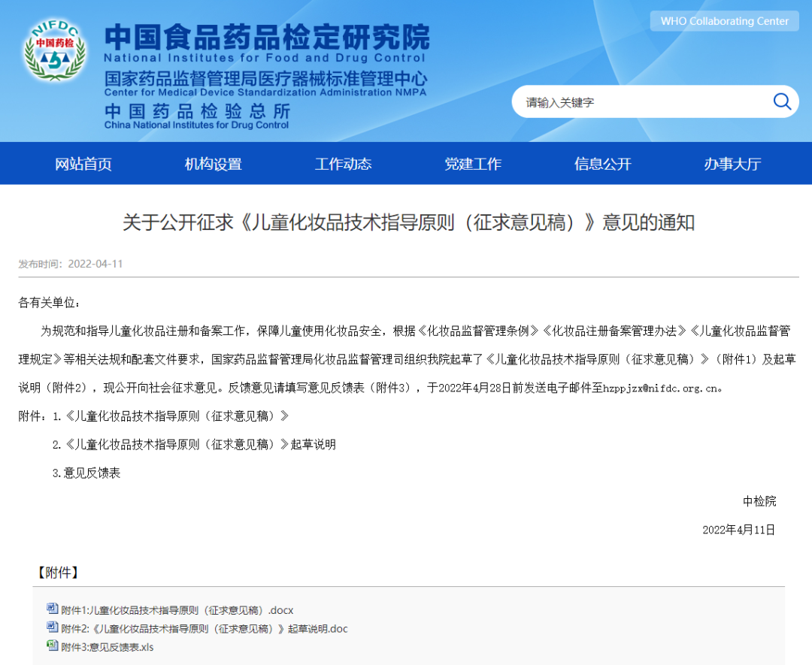The width and height of the screenshot is (812, 665).
Task: Click the publish date 2022-04-11
Action: [95, 264]
